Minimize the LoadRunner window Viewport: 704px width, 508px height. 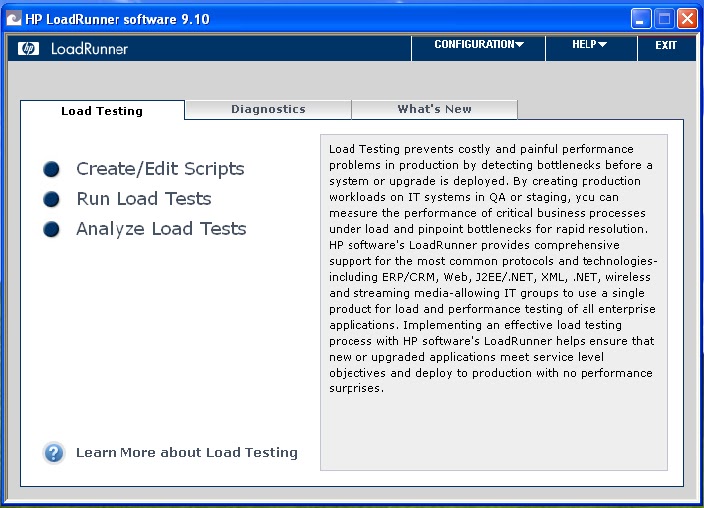(641, 19)
